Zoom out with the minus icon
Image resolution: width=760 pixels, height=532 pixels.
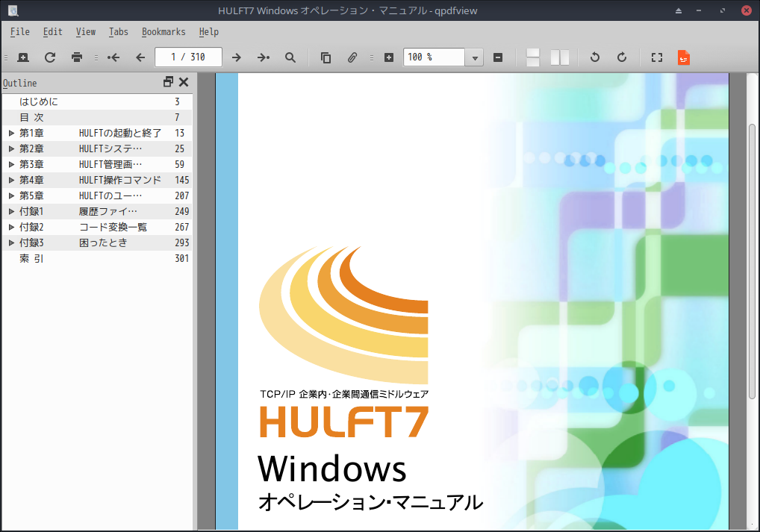pos(498,57)
